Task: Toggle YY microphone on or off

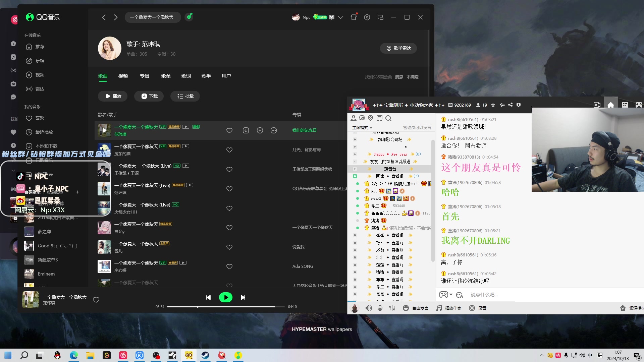Action: [x=380, y=308]
